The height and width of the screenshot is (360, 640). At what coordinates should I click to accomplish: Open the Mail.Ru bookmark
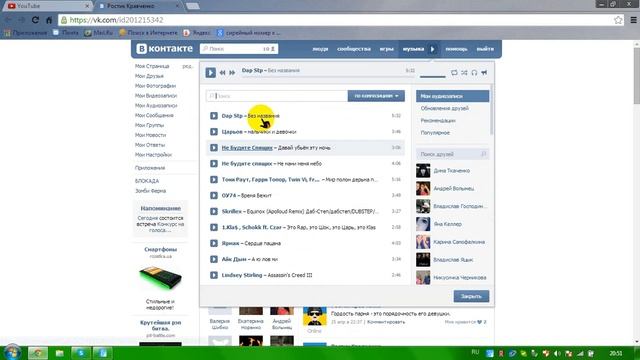[x=99, y=33]
